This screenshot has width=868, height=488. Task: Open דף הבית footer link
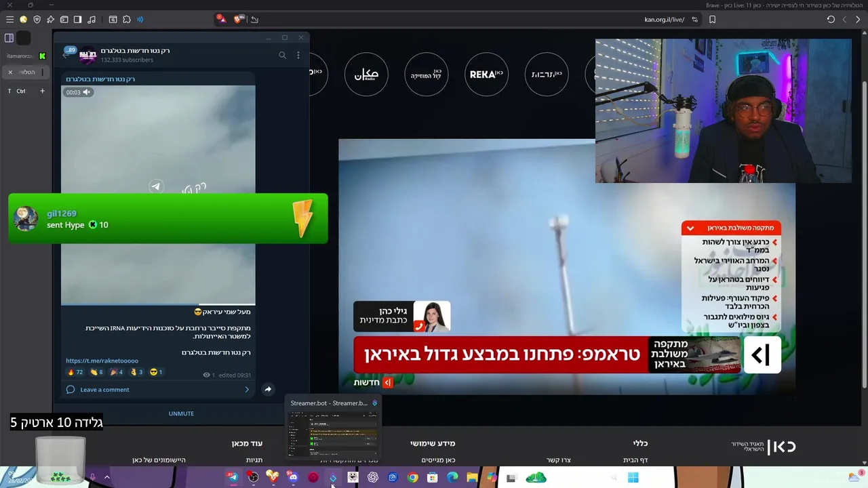click(635, 460)
